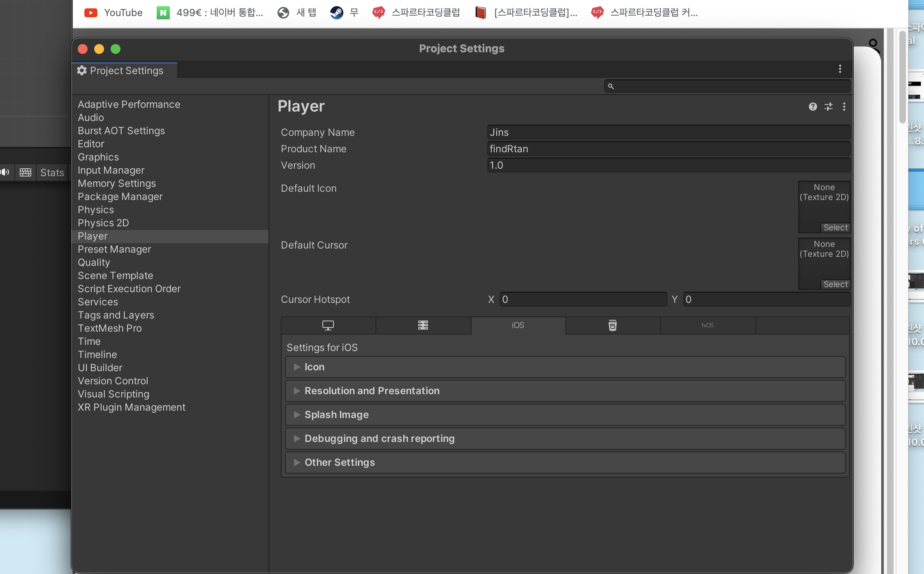This screenshot has height=574, width=924.
Task: Switch to the iOS platform tab
Action: (x=518, y=325)
